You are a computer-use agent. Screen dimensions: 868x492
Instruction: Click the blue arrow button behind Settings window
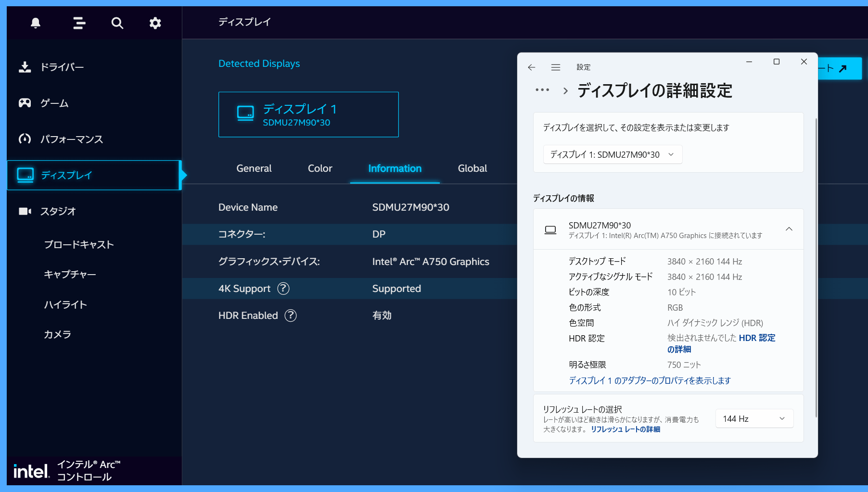tap(840, 68)
